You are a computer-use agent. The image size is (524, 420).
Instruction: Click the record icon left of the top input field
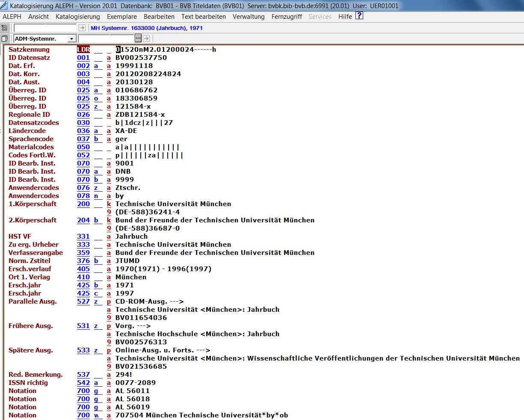coord(5,28)
